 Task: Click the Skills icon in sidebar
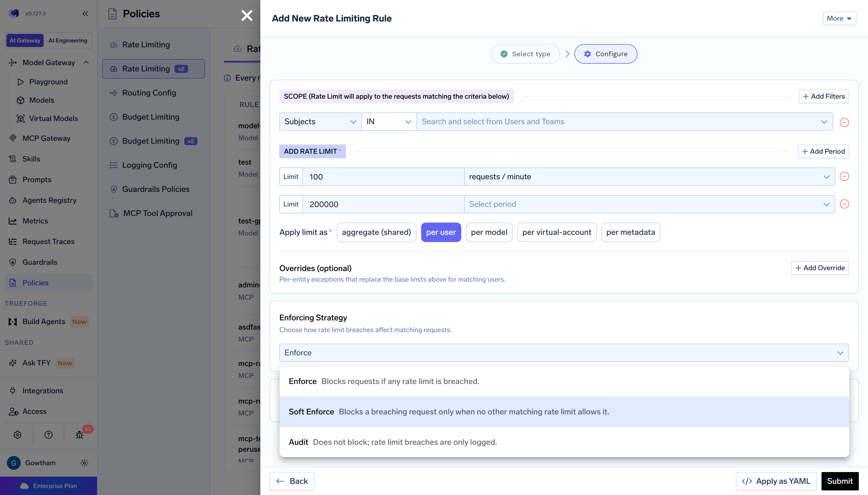pyautogui.click(x=13, y=159)
